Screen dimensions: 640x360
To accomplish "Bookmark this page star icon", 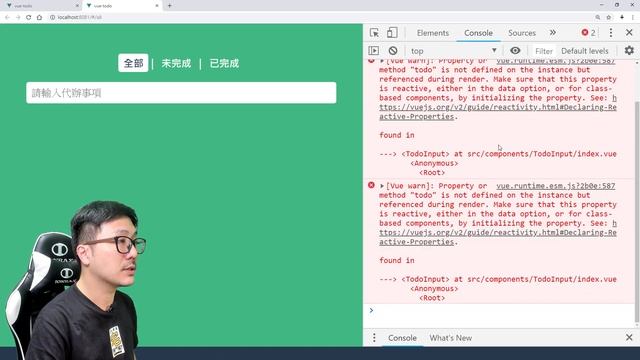I will click(609, 17).
